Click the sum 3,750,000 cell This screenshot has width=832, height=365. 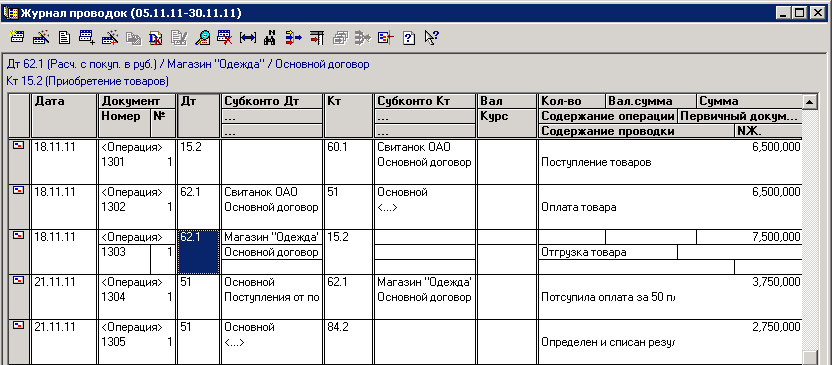point(776,282)
